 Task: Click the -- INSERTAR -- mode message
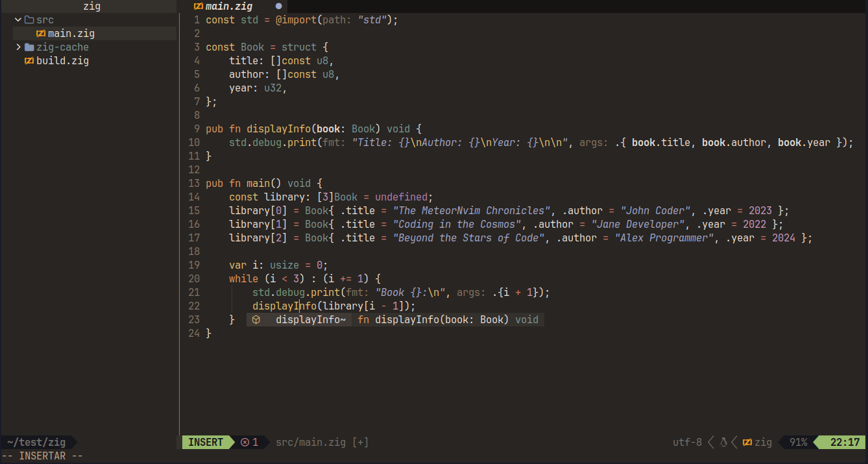tap(42, 456)
